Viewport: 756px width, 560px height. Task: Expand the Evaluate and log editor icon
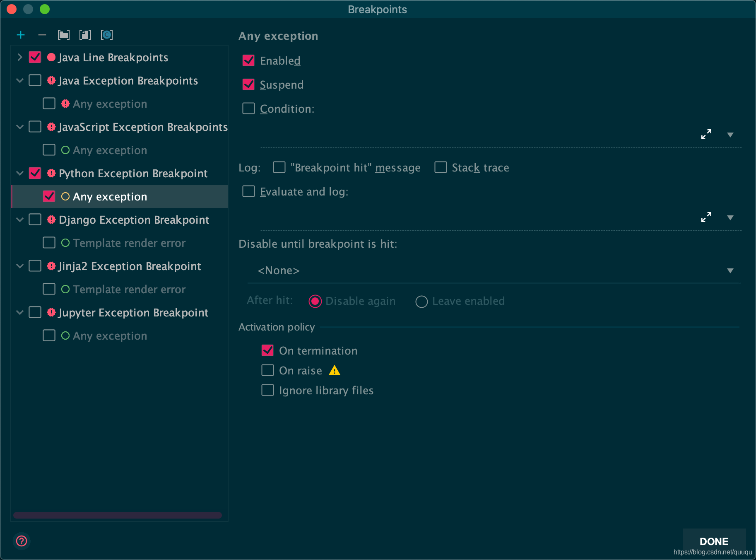(706, 217)
